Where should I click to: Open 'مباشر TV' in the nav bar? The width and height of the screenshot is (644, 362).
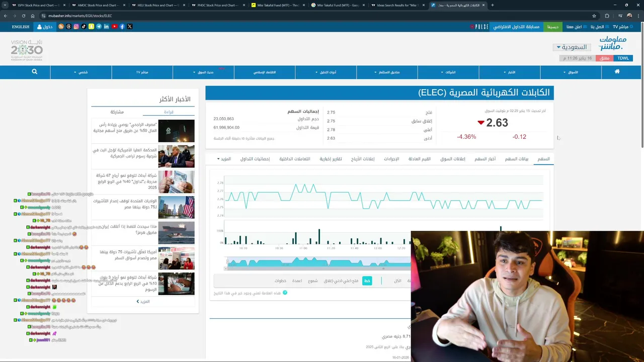[x=142, y=72]
